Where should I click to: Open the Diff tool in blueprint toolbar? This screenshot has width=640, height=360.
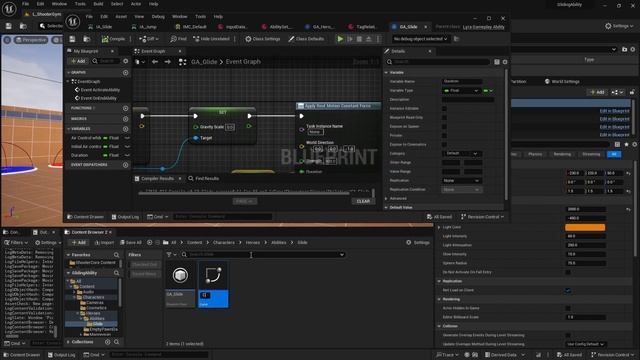[149, 39]
